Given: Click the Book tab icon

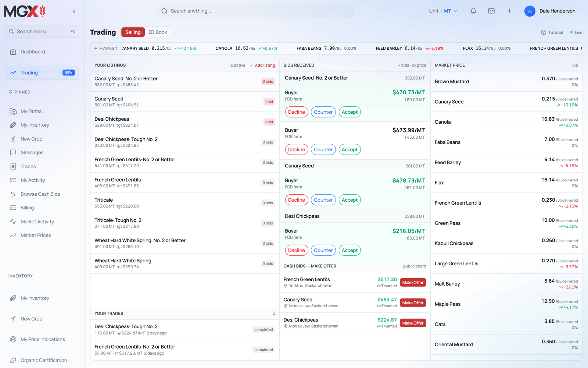Looking at the screenshot, I should coord(151,32).
